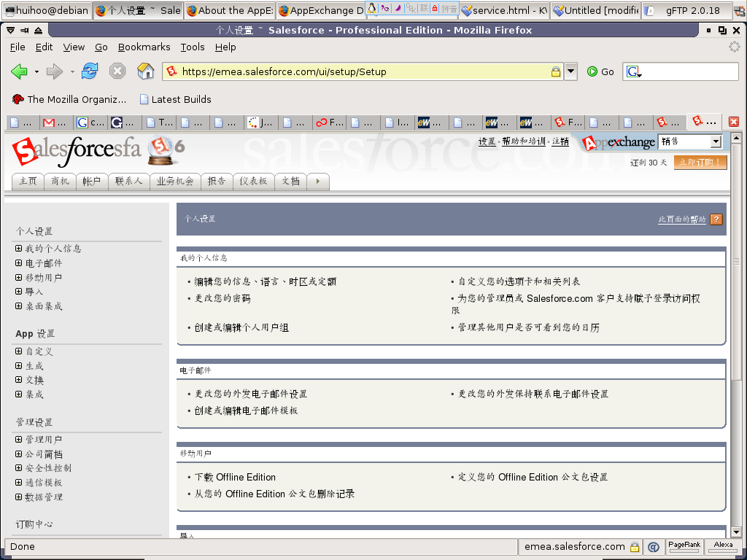Click the Forward arrow navigation button
This screenshot has width=747, height=560.
click(x=54, y=71)
